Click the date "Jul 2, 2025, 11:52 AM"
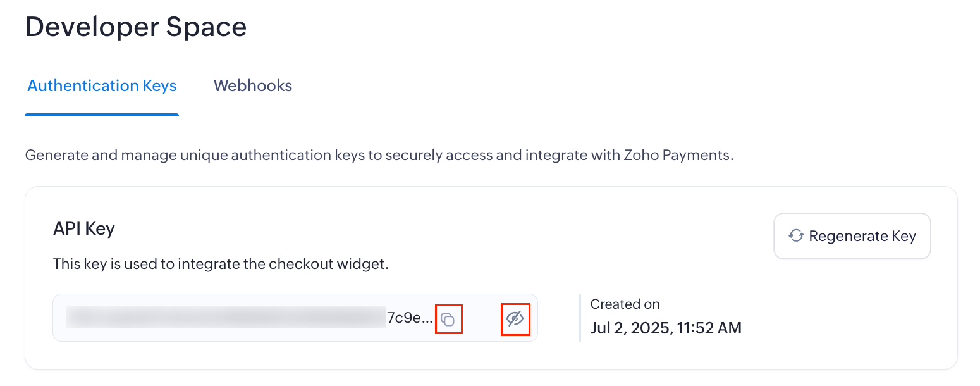 pos(665,328)
